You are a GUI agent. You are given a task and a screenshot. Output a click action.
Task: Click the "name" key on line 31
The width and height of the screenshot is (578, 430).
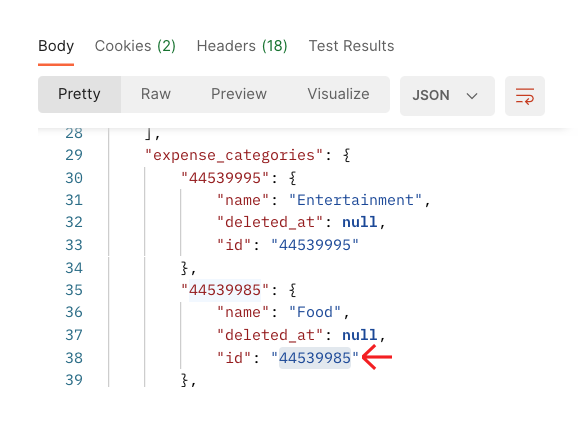[x=243, y=200]
